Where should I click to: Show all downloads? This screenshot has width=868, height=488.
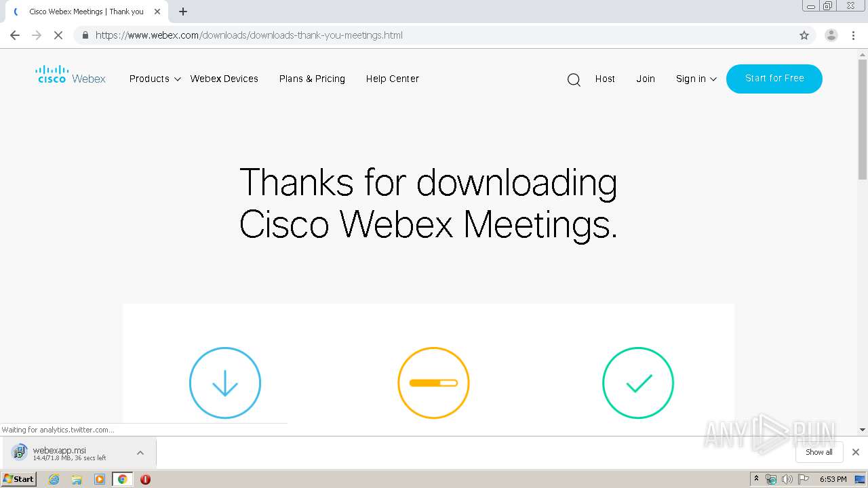click(819, 452)
